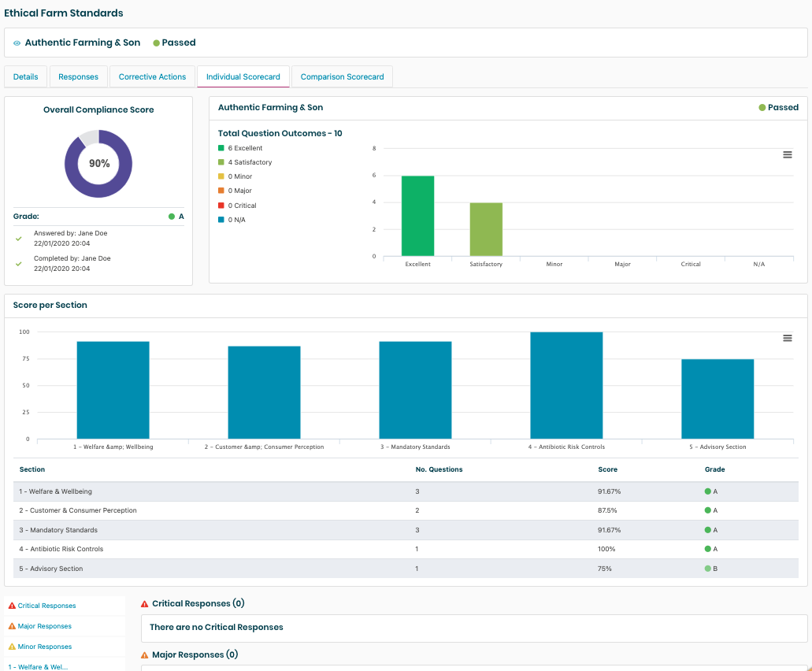Click the checkmark icon next to Completed by
Image resolution: width=812 pixels, height=671 pixels.
click(x=19, y=263)
